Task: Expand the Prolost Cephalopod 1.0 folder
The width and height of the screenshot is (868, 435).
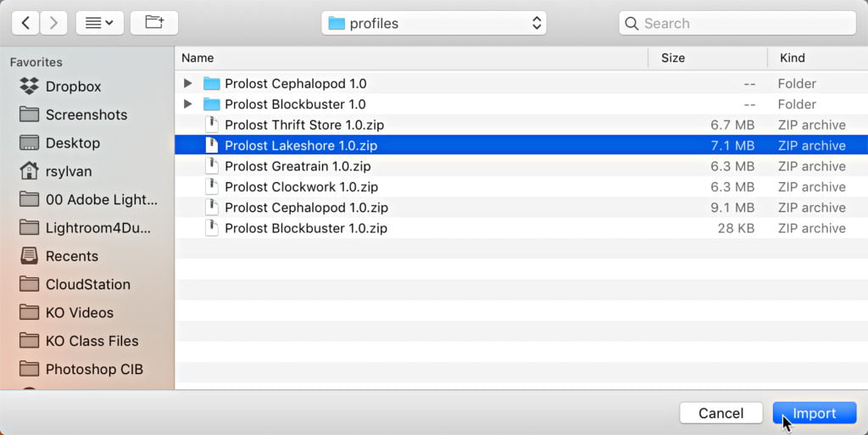Action: tap(188, 83)
